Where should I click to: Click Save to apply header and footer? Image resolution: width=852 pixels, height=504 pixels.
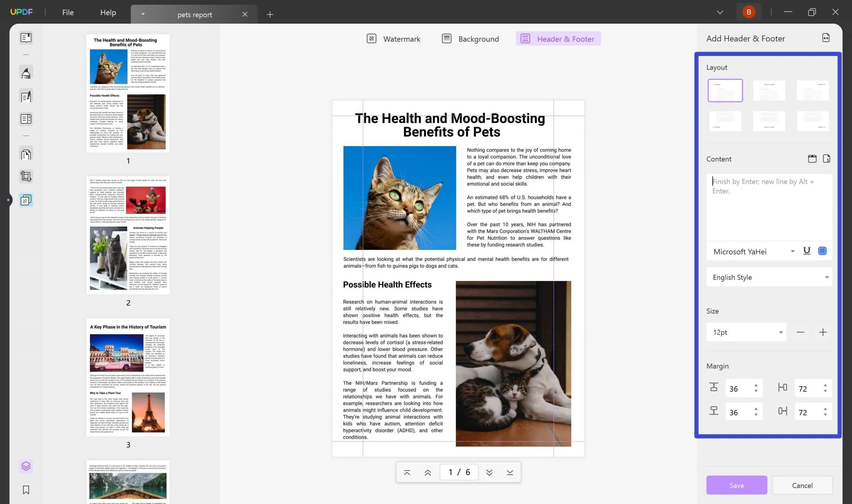738,485
